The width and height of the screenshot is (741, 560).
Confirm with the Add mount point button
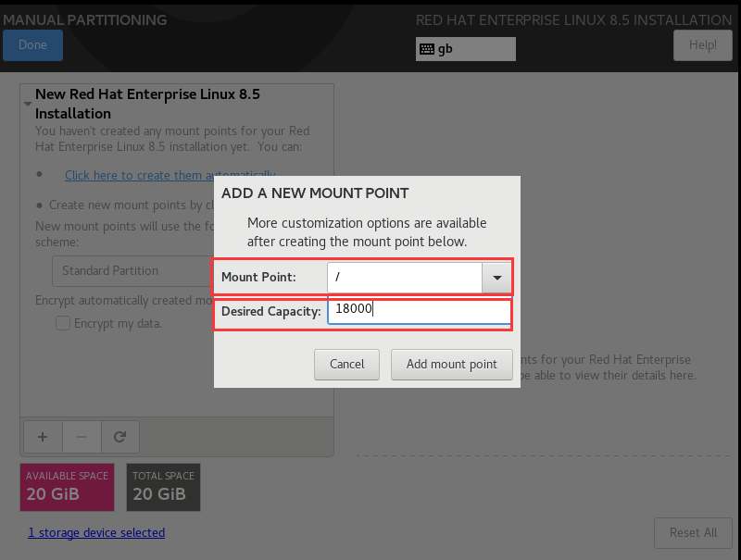pyautogui.click(x=451, y=364)
